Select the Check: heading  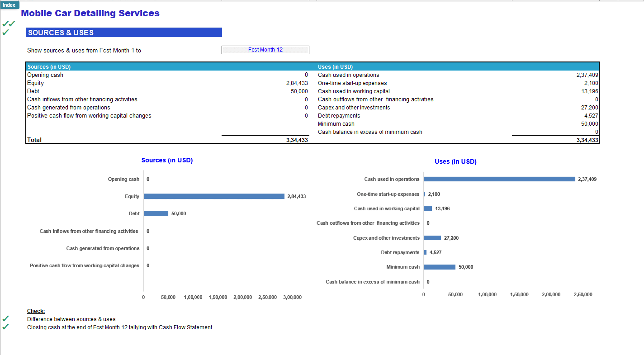click(x=36, y=311)
